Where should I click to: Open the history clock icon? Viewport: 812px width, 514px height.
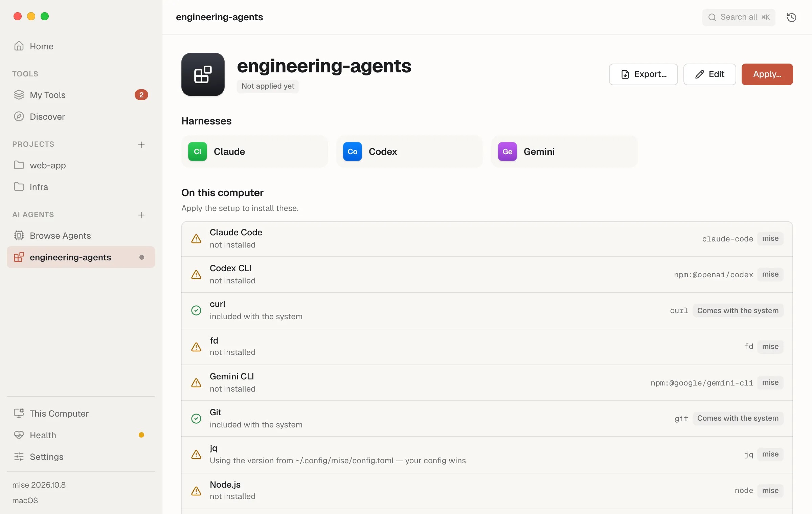coord(791,17)
